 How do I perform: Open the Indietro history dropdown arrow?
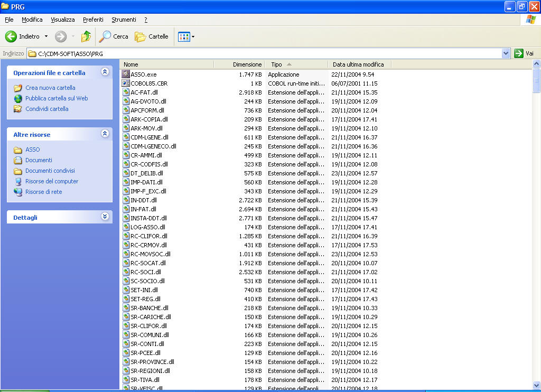point(46,36)
